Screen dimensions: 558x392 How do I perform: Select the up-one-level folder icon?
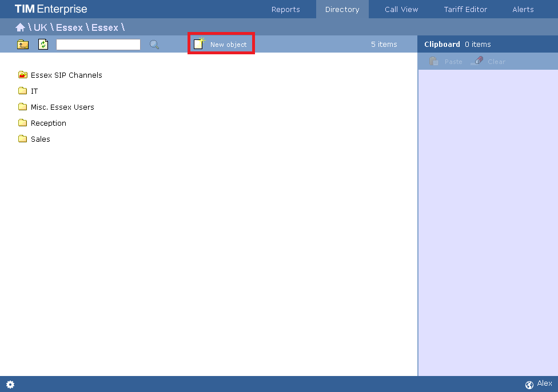(x=22, y=44)
